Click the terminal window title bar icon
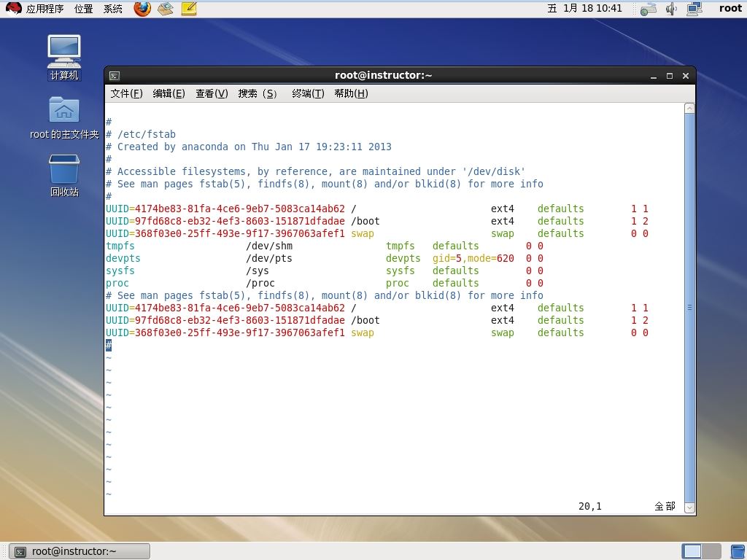This screenshot has height=560, width=747. 115,76
